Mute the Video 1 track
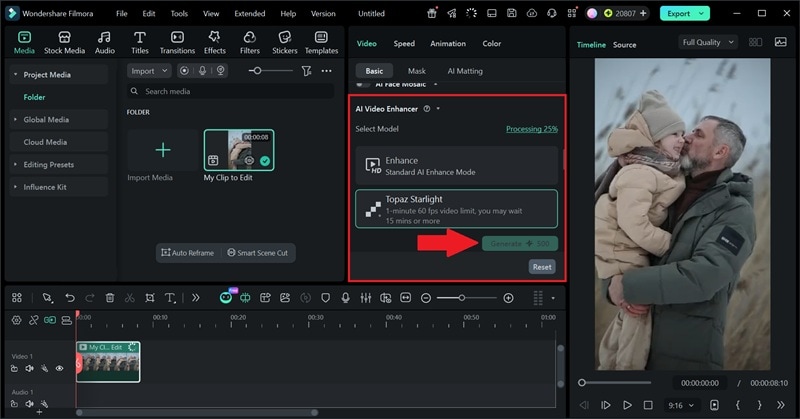 point(30,368)
